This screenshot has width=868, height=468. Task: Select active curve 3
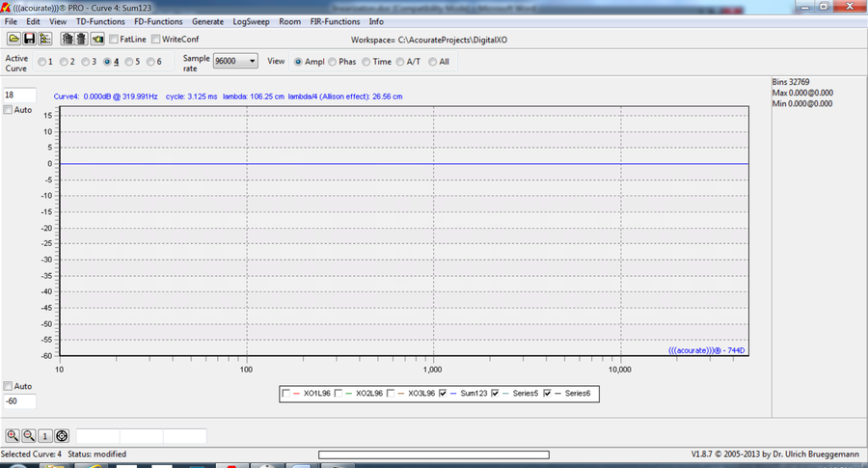pyautogui.click(x=85, y=62)
